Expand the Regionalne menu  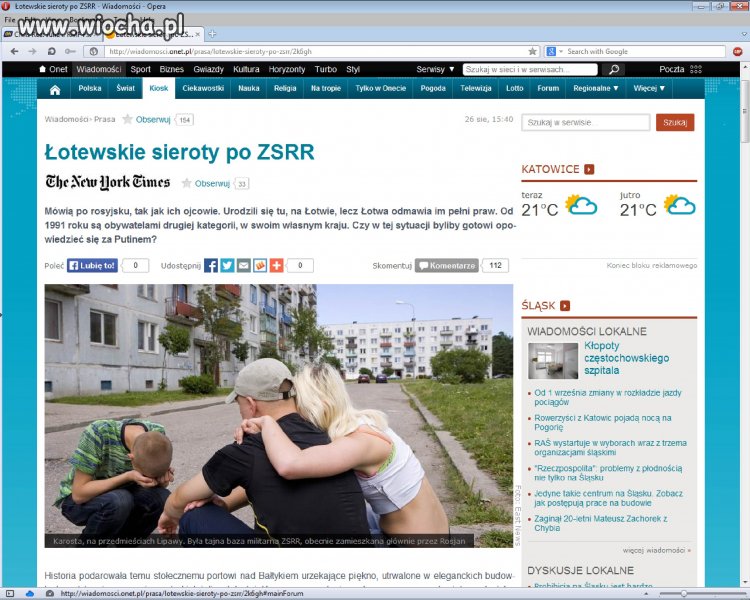pyautogui.click(x=596, y=89)
